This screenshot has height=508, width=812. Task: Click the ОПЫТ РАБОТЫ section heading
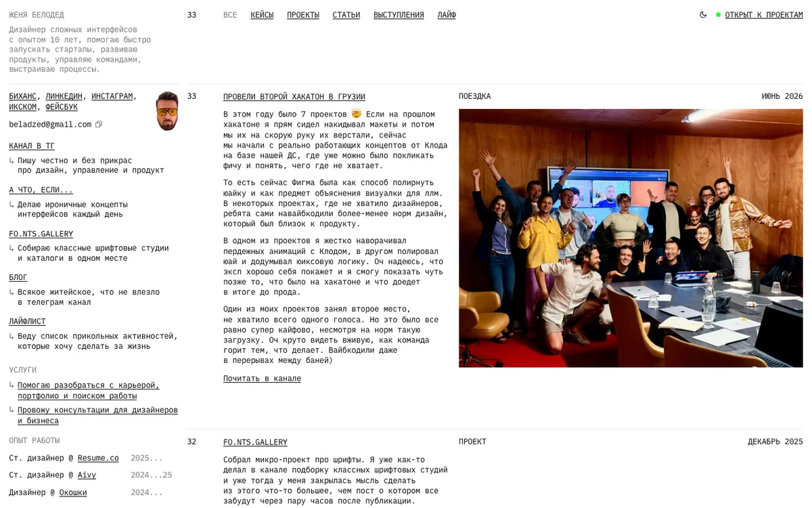[35, 441]
